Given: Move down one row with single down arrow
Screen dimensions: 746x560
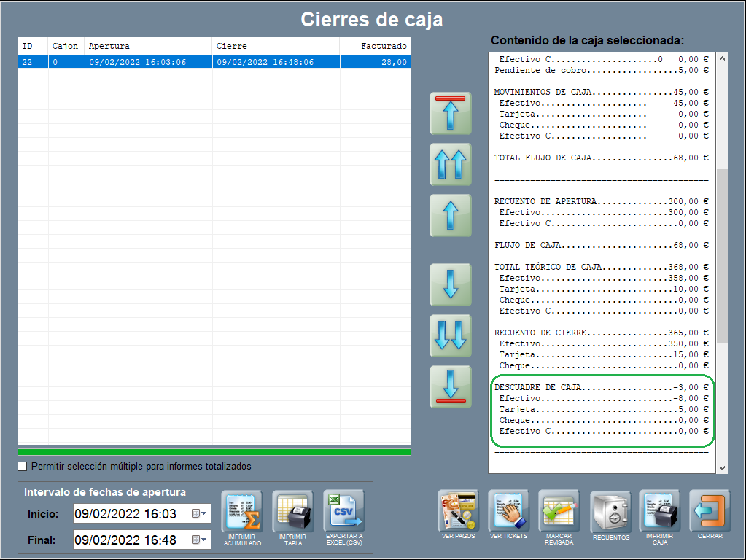Looking at the screenshot, I should click(450, 284).
